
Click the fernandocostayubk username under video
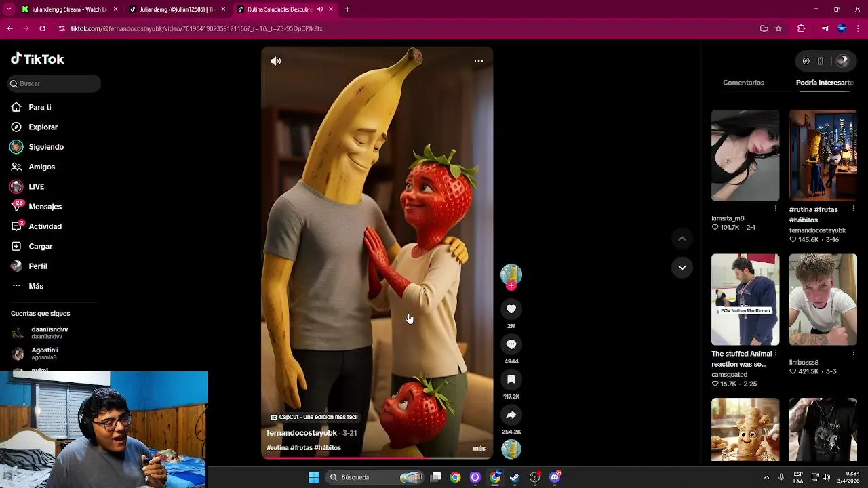tap(302, 433)
